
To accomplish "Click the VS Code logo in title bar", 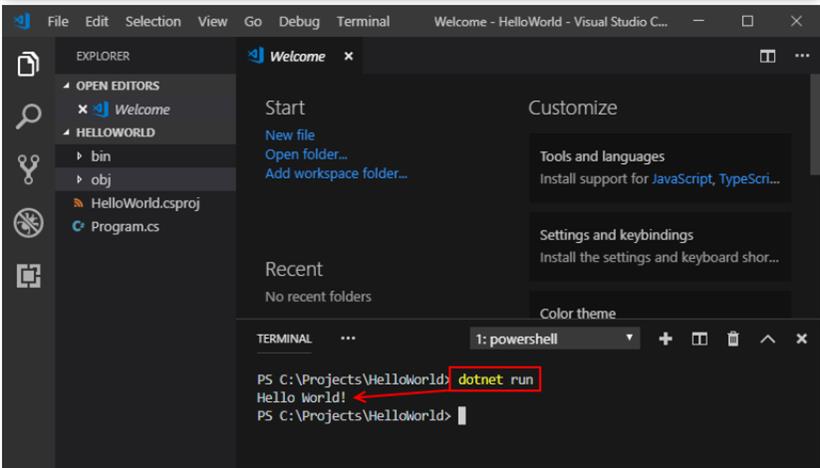I will click(x=22, y=21).
